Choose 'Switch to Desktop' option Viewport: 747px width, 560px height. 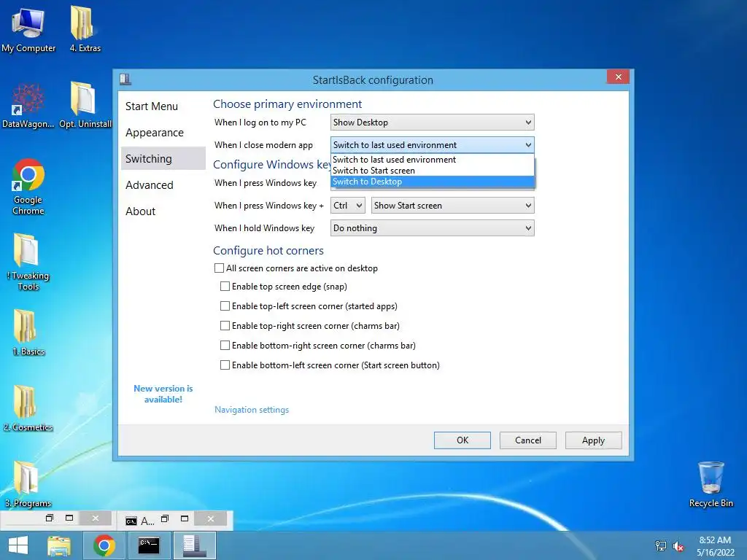click(x=432, y=182)
